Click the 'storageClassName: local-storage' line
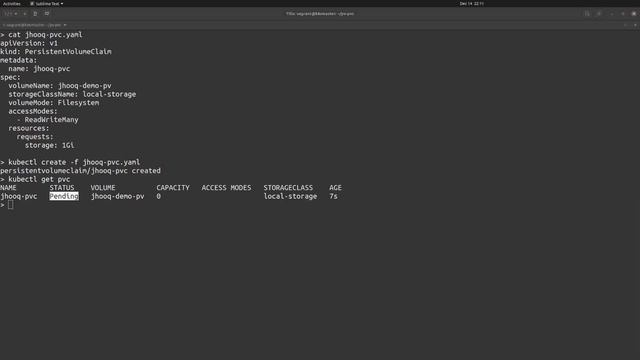The image size is (640, 360). click(72, 94)
